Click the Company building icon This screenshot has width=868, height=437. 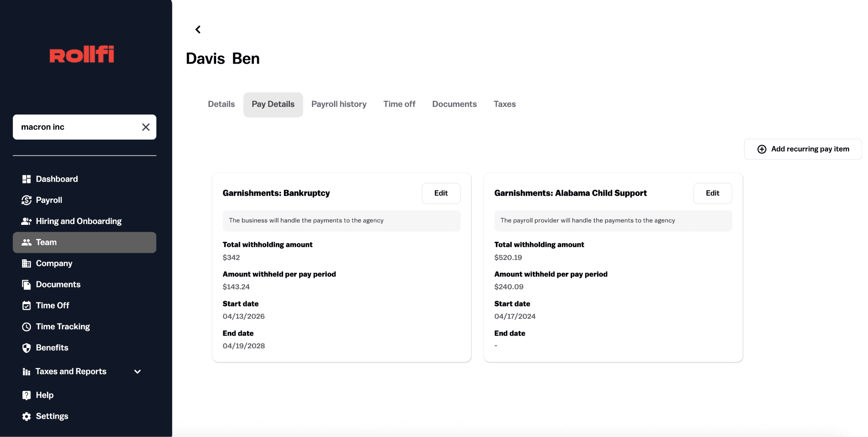[26, 263]
